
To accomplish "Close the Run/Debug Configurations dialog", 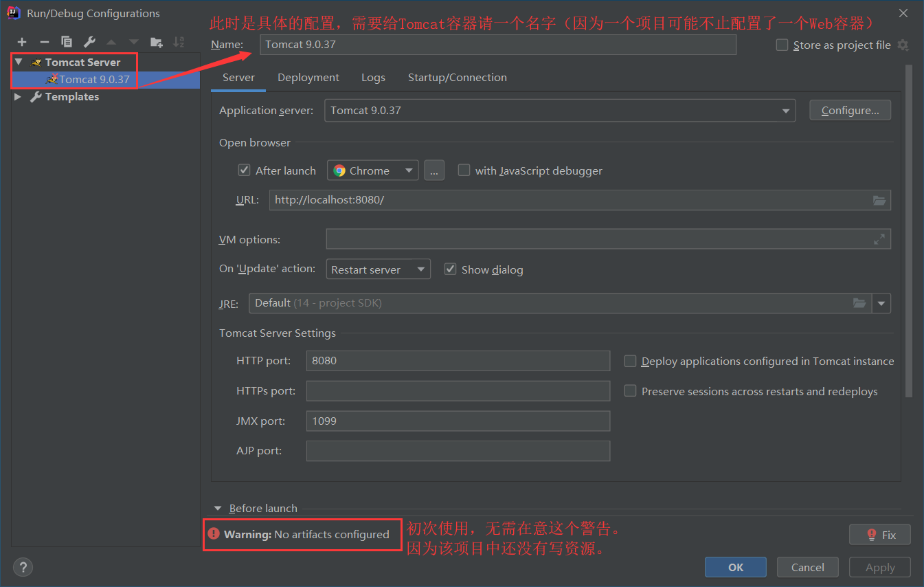I will coord(902,13).
